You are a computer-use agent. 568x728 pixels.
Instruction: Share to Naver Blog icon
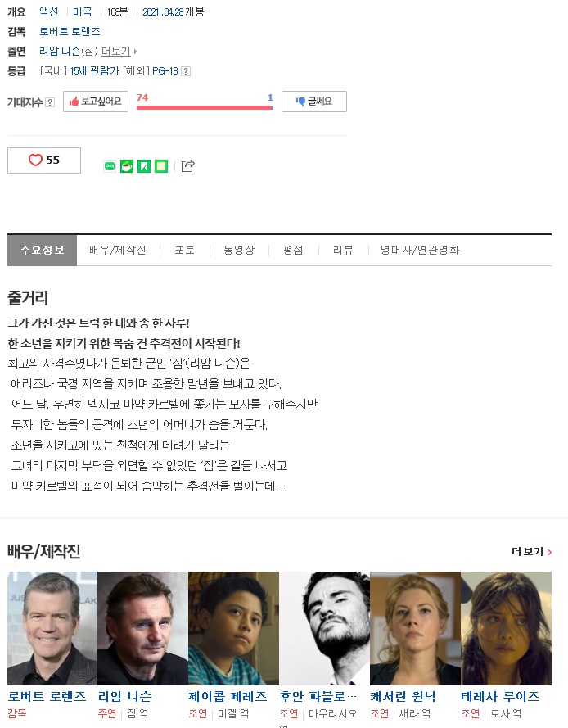click(110, 165)
